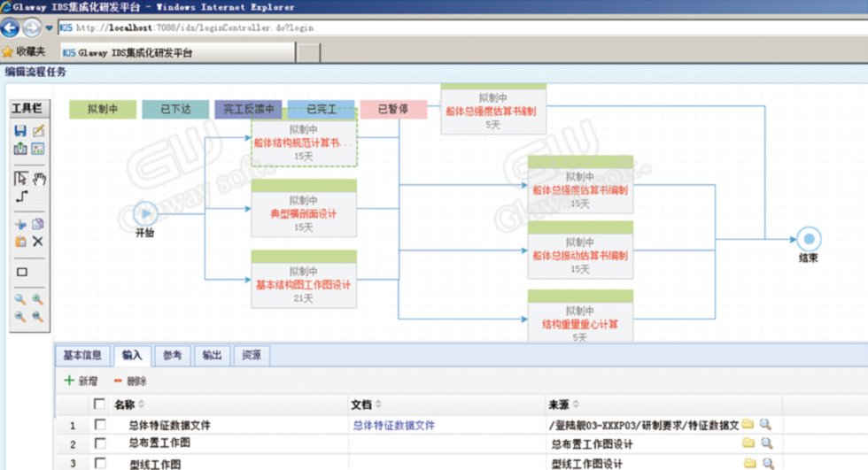The image size is (868, 470).
Task: Switch to the 输入 tab
Action: (x=132, y=356)
